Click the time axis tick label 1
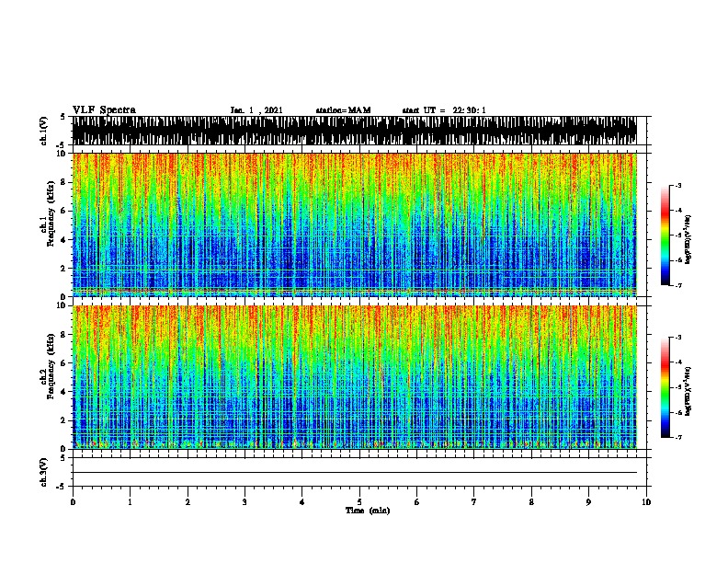The width and height of the screenshot is (728, 563). [x=130, y=502]
